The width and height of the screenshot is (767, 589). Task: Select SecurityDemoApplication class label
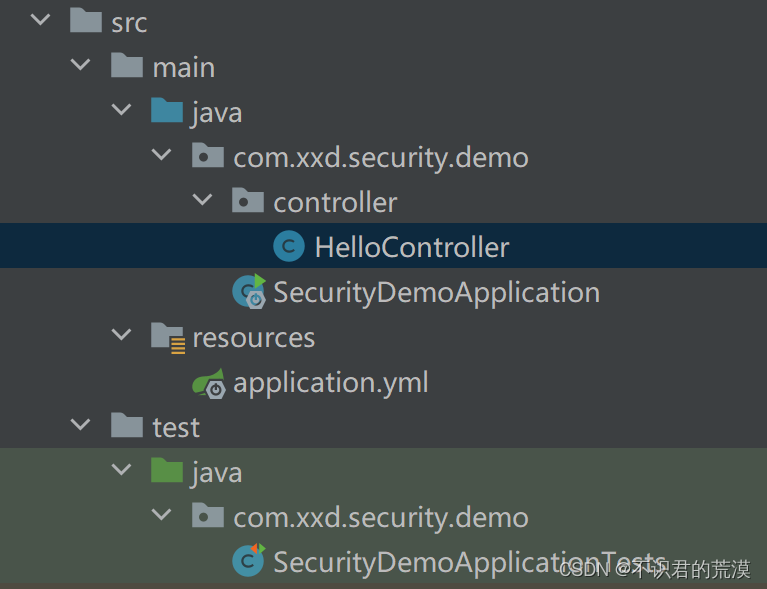[x=437, y=293]
